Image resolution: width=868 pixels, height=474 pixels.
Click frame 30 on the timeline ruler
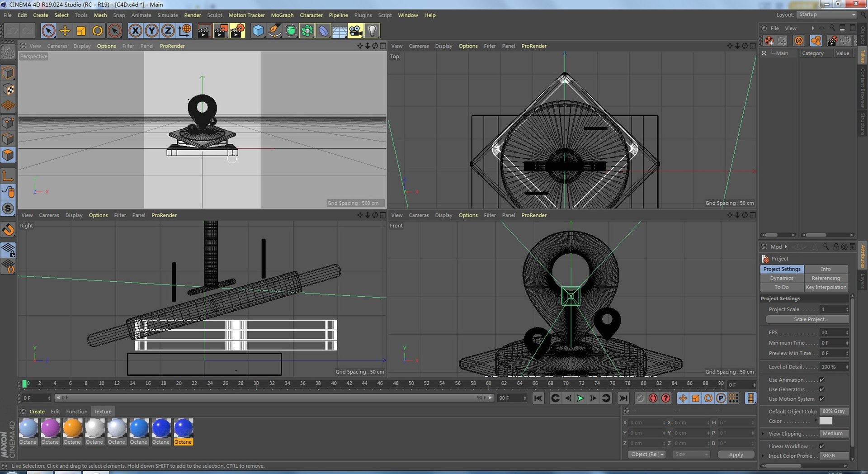(256, 384)
